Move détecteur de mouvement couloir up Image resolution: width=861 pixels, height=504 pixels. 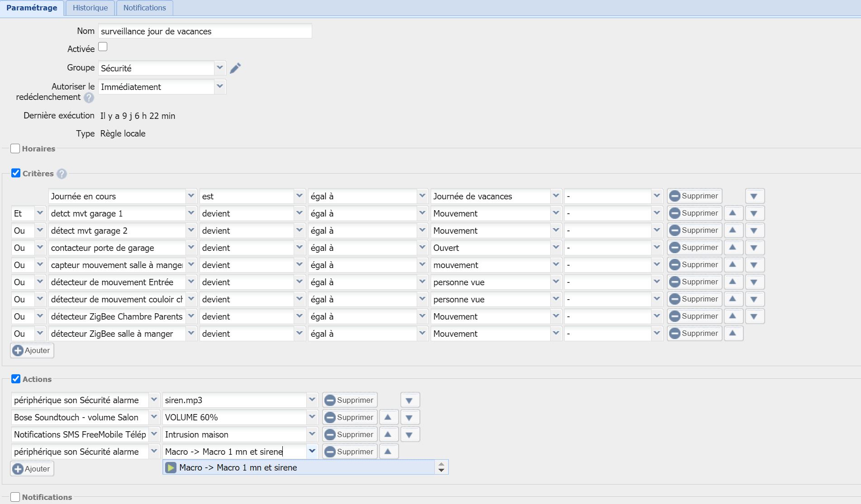coord(733,299)
